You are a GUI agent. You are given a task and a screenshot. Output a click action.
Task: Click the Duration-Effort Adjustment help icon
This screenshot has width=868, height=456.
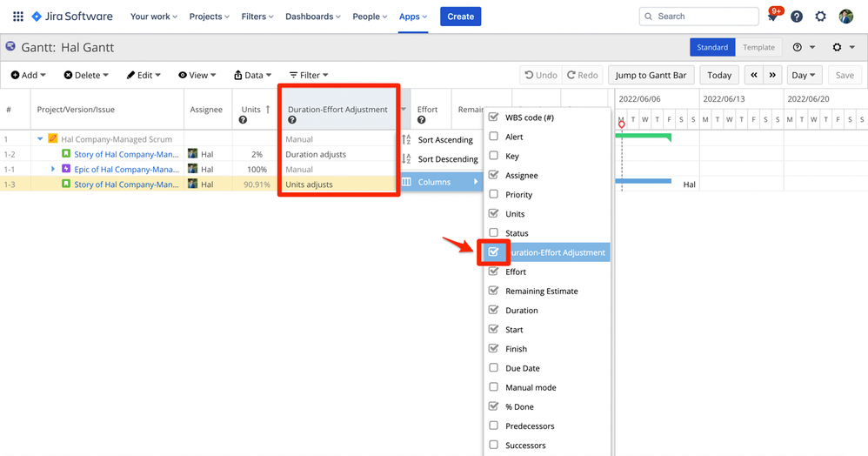point(291,120)
